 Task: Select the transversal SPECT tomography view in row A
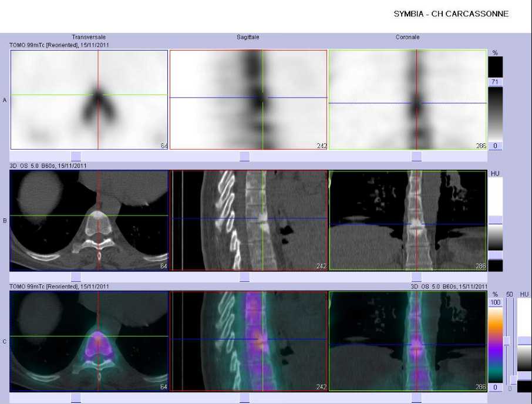[x=89, y=100]
